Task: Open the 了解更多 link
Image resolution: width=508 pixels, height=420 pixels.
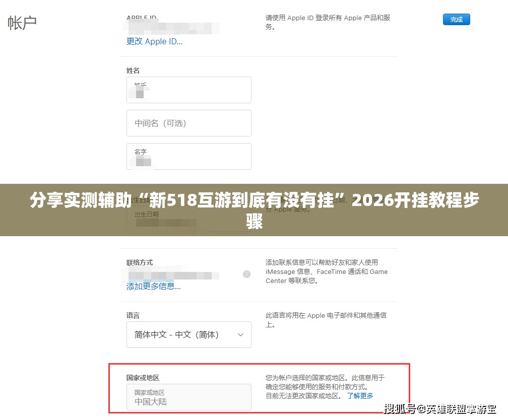Action: click(360, 396)
